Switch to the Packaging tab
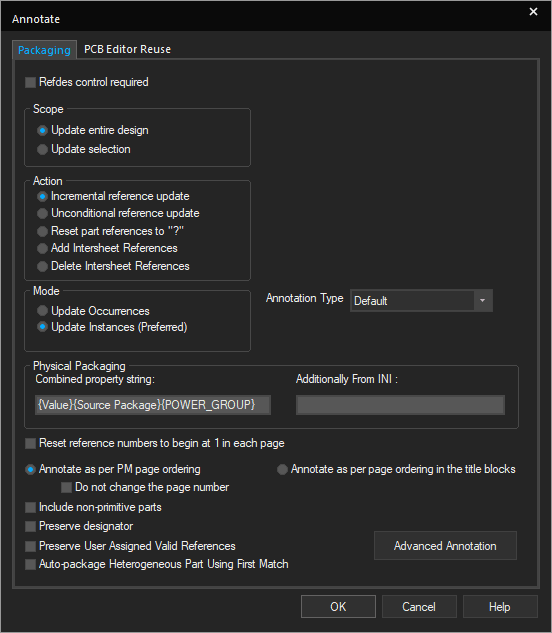552x633 pixels. point(44,50)
